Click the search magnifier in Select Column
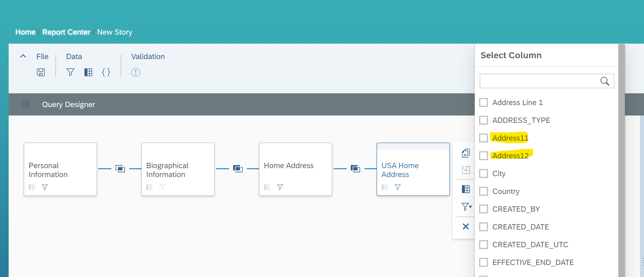Screen dimensions: 644x277 pos(604,81)
